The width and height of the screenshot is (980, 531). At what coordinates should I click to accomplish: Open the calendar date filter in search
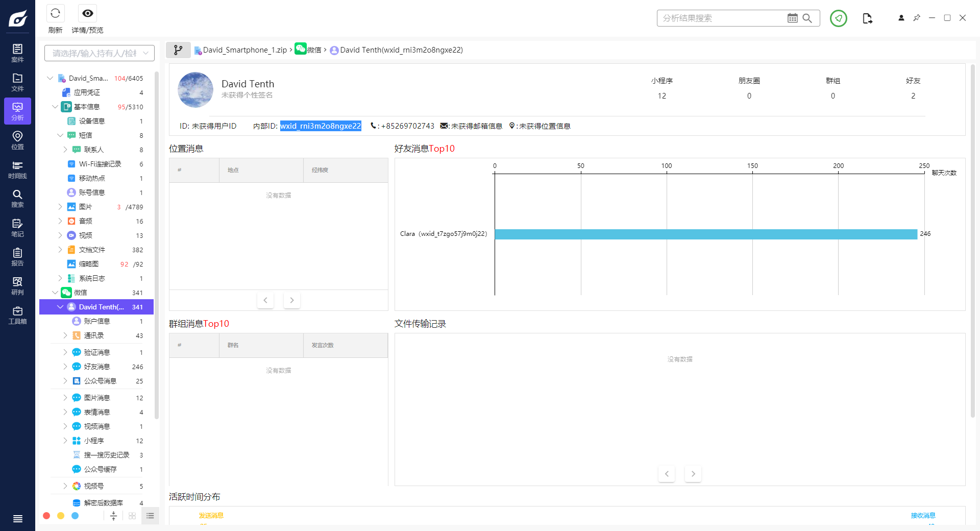(792, 18)
